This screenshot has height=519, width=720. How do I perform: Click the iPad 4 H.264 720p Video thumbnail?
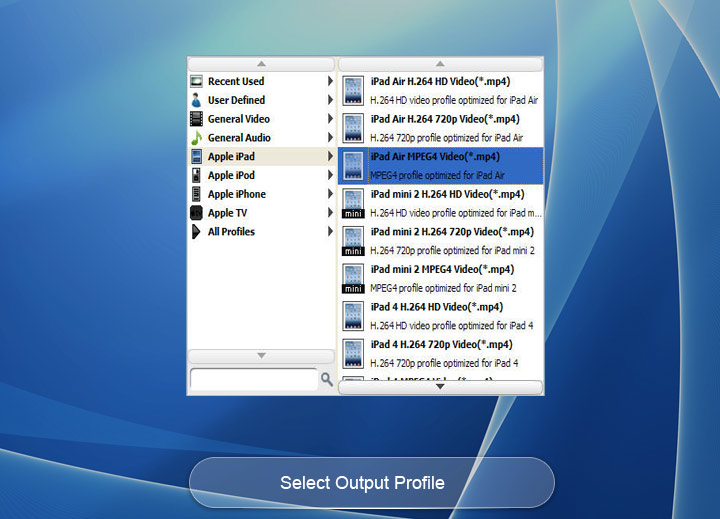353,354
